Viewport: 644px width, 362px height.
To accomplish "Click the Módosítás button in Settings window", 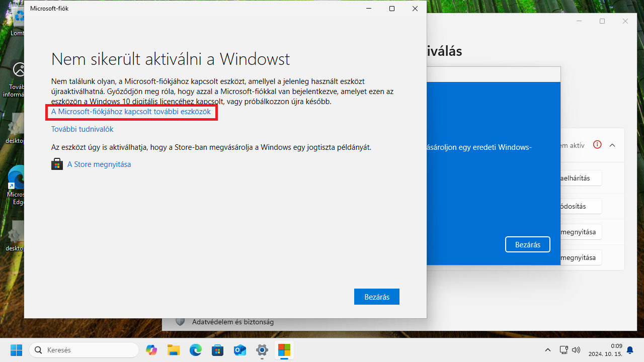I will 581,206.
